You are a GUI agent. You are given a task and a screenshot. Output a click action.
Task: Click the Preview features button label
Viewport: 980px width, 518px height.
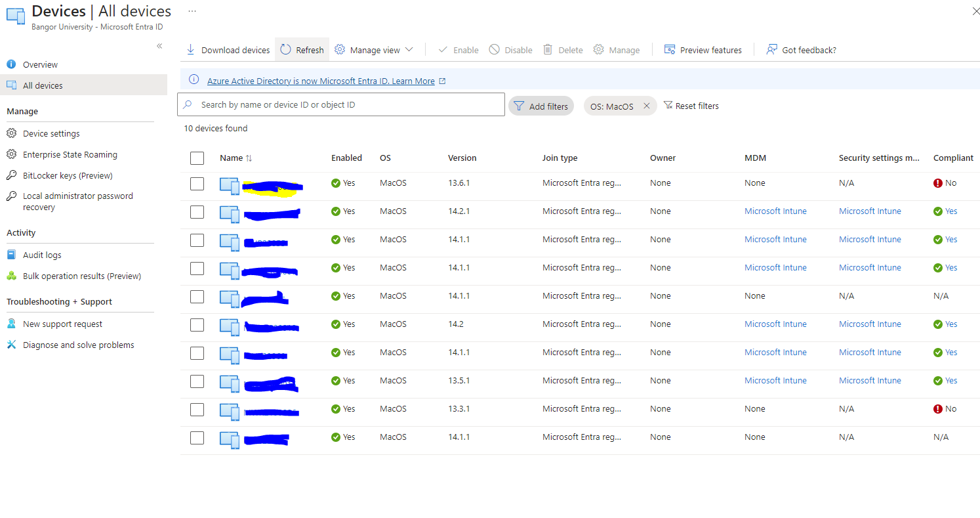pyautogui.click(x=710, y=50)
